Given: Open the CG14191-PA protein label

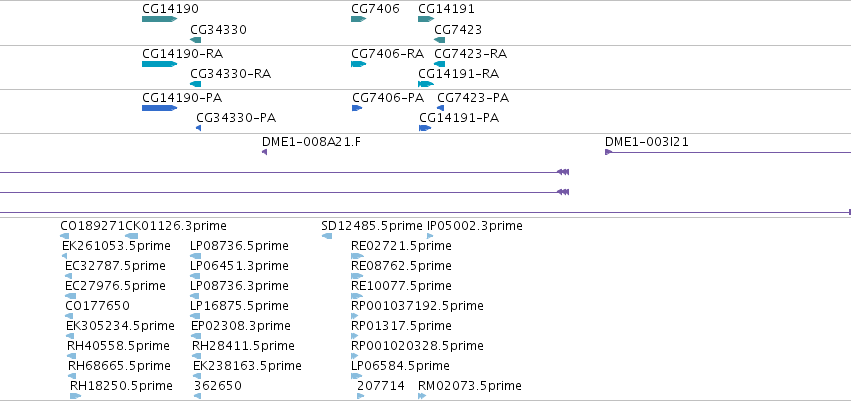Looking at the screenshot, I should [x=459, y=118].
